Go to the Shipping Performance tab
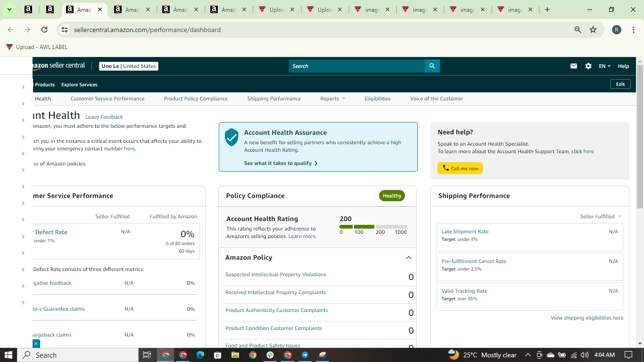The width and height of the screenshot is (644, 362). [274, 99]
